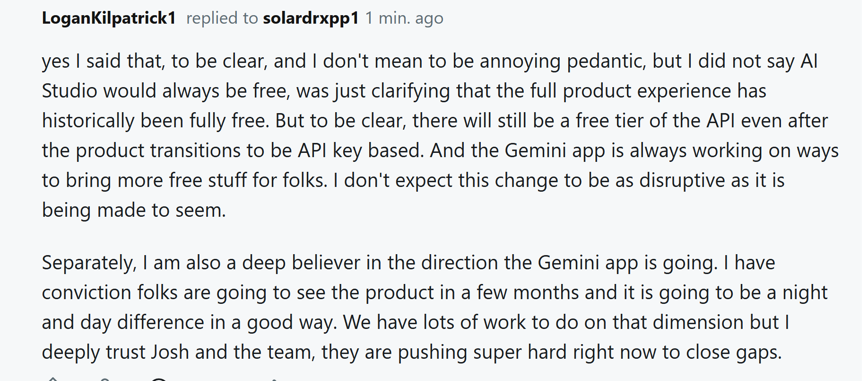The image size is (868, 381).
Task: Click the name "Josh" in the comment
Action: [x=170, y=352]
